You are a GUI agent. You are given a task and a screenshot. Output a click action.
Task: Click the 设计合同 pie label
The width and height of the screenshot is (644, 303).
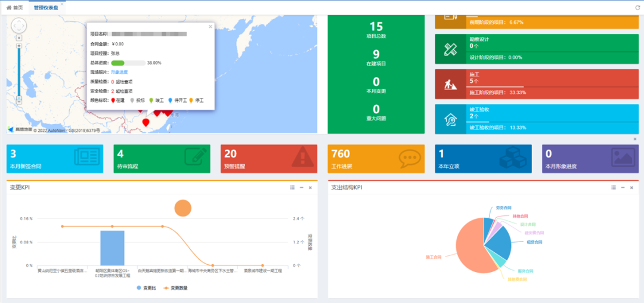[x=528, y=225]
